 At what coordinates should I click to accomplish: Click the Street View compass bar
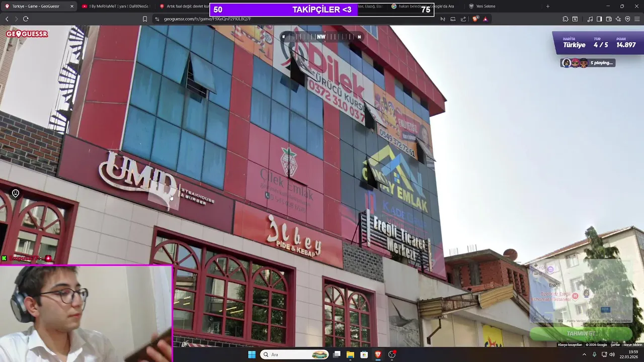pos(321,36)
